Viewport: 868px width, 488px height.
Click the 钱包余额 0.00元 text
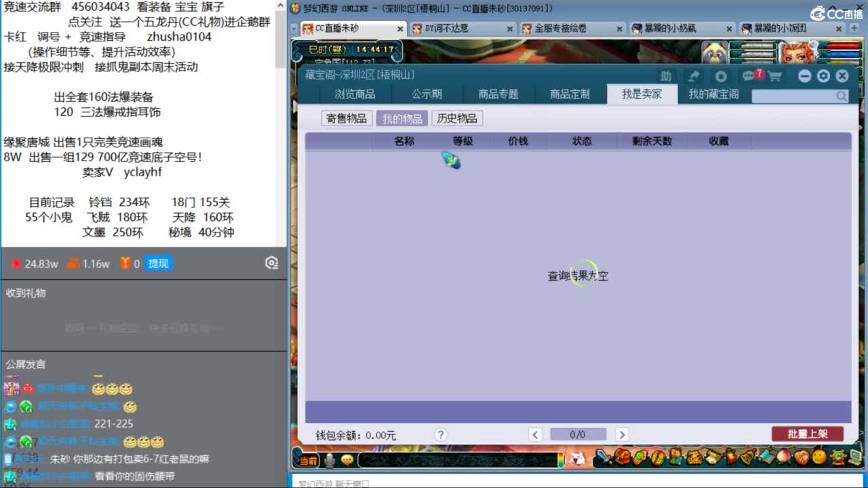click(x=356, y=435)
